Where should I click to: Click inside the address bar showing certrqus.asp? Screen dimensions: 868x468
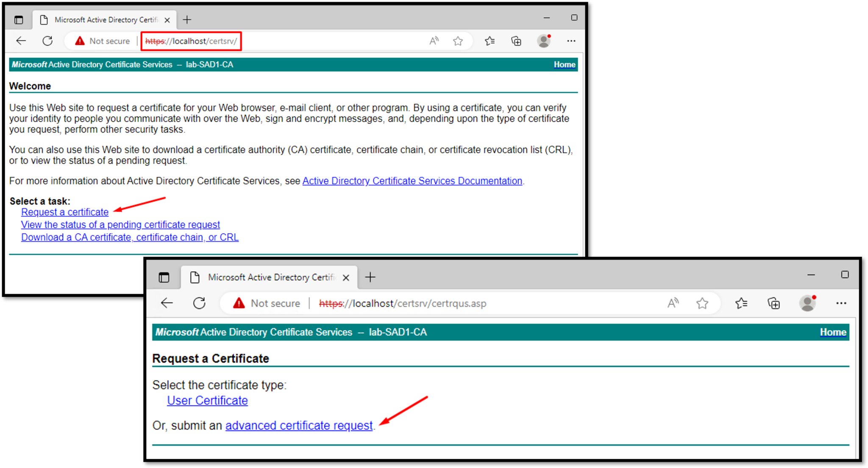pyautogui.click(x=403, y=303)
